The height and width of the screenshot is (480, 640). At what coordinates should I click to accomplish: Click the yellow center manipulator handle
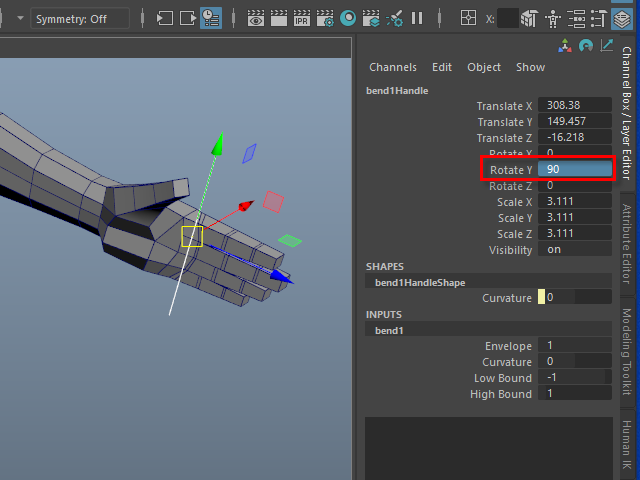[192, 236]
